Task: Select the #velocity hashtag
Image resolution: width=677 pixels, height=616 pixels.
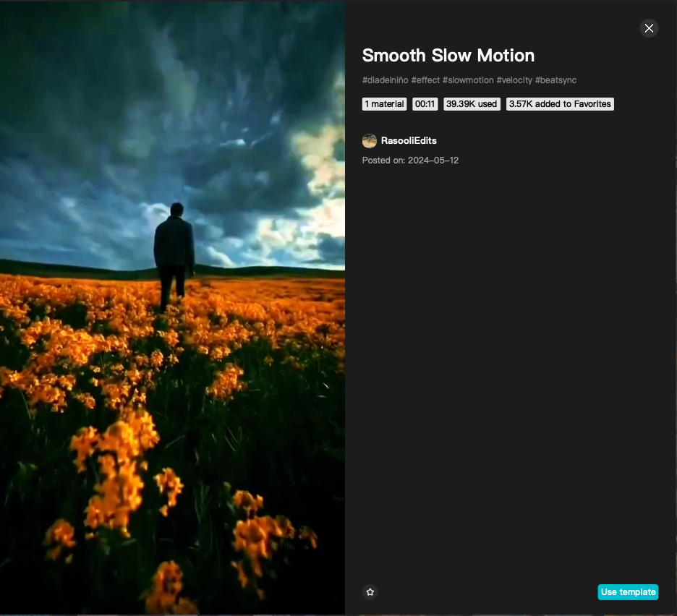Action: [514, 80]
